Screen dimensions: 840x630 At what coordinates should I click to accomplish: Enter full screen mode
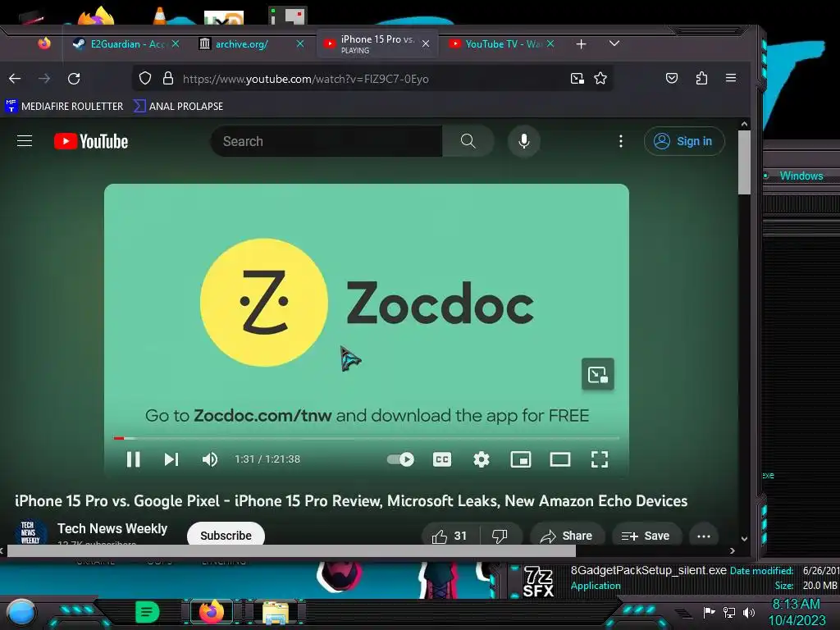tap(600, 459)
